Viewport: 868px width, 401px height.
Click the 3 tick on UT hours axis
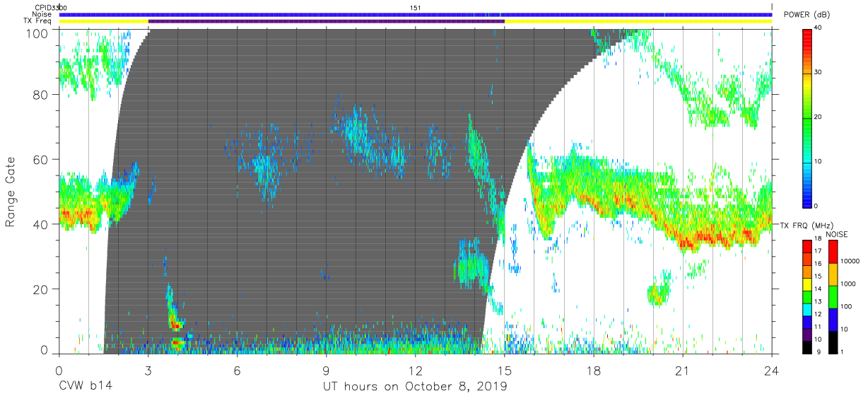(148, 371)
